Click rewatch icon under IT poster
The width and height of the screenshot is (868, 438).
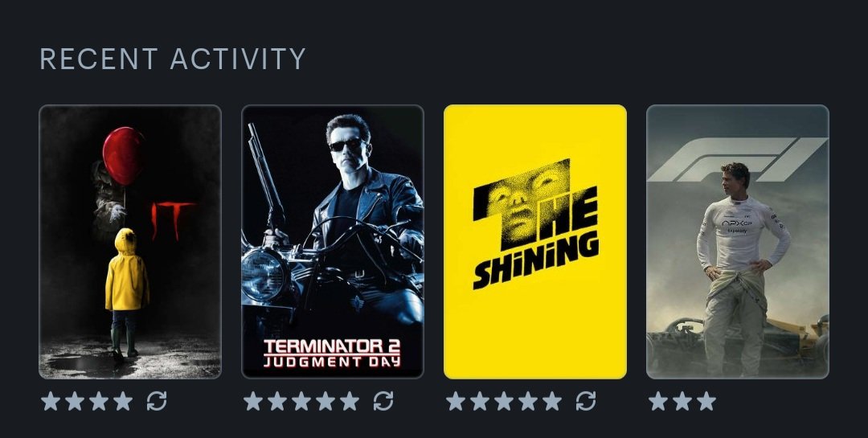(157, 401)
